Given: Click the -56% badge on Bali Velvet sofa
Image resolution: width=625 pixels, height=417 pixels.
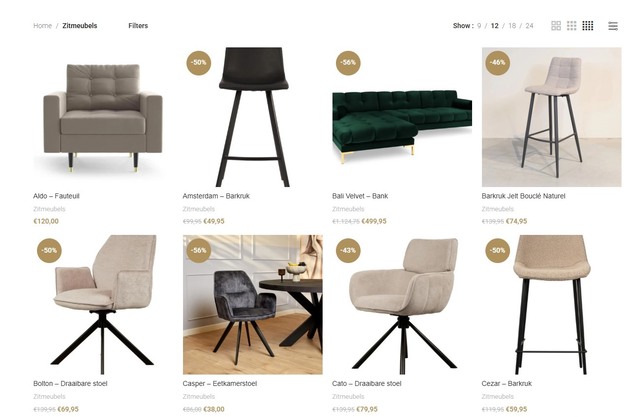Looking at the screenshot, I should point(348,63).
